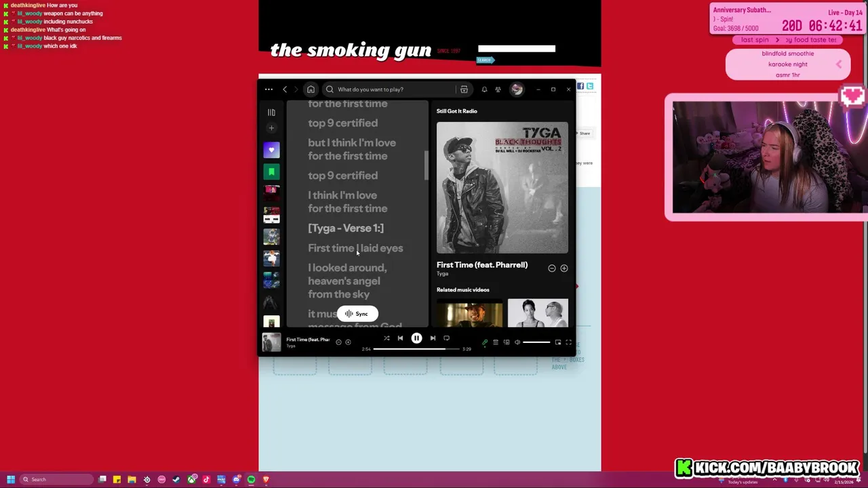Click The Smoking Gun site search box
Viewport: 868px width, 488px height.
point(517,48)
